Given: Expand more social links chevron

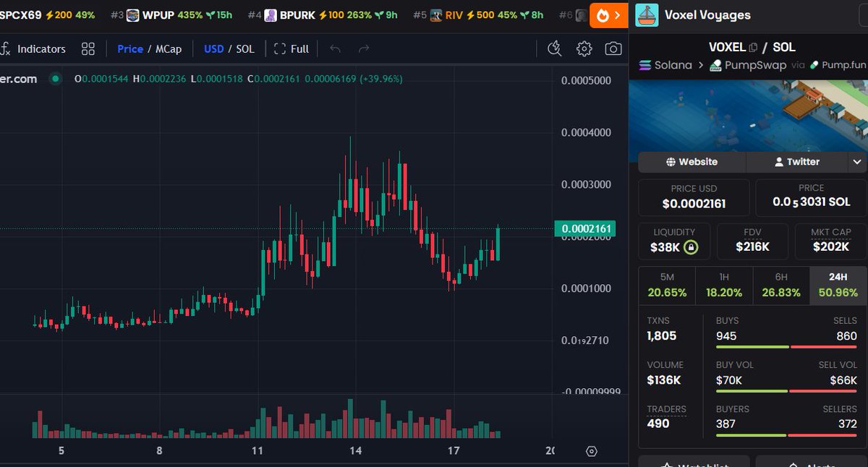Looking at the screenshot, I should [857, 162].
